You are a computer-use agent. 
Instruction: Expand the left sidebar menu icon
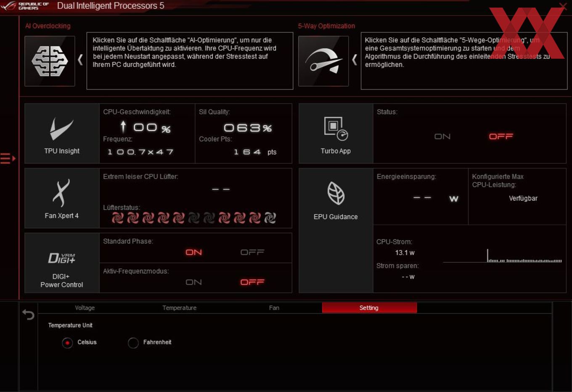(x=8, y=158)
